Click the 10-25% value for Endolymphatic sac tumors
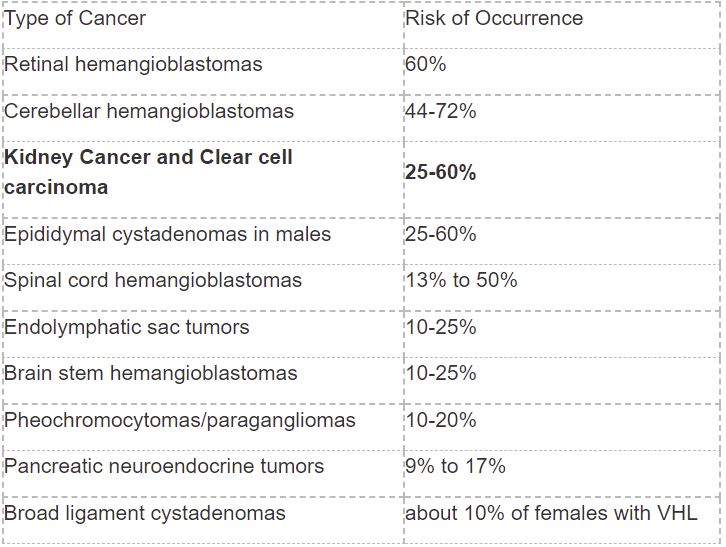Screen dimensions: 726x547 pyautogui.click(x=440, y=327)
